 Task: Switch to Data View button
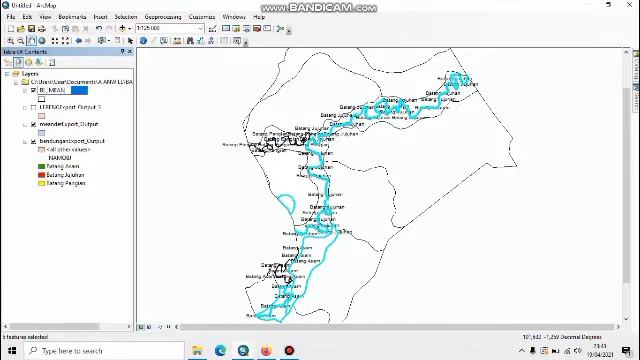coord(141,327)
